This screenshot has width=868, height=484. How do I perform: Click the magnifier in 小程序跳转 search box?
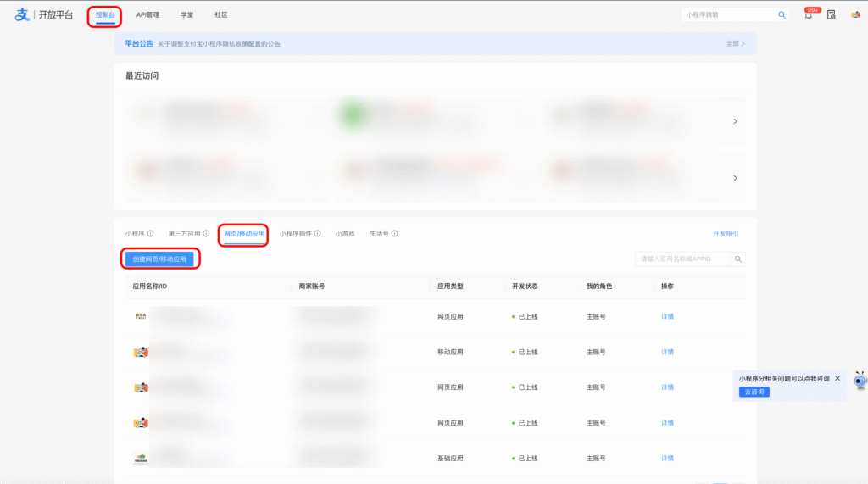pos(782,15)
